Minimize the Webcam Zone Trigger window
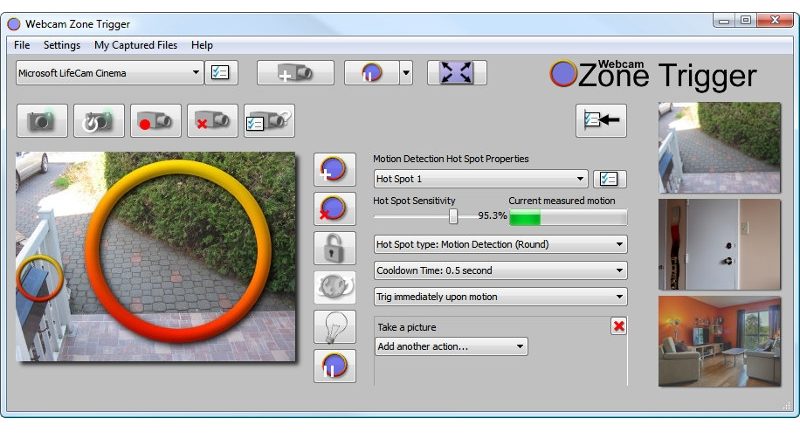The width and height of the screenshot is (800, 434). [724, 21]
